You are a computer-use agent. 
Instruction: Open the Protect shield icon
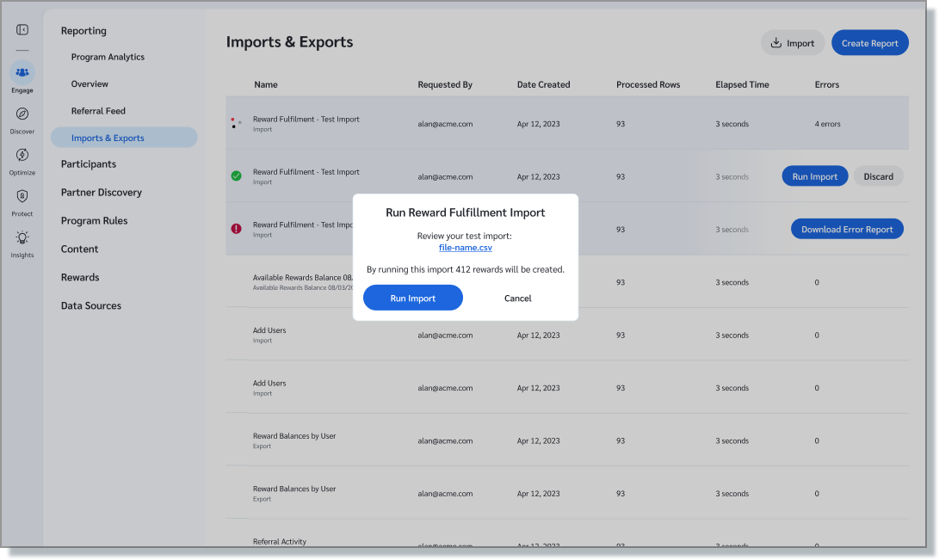tap(22, 197)
